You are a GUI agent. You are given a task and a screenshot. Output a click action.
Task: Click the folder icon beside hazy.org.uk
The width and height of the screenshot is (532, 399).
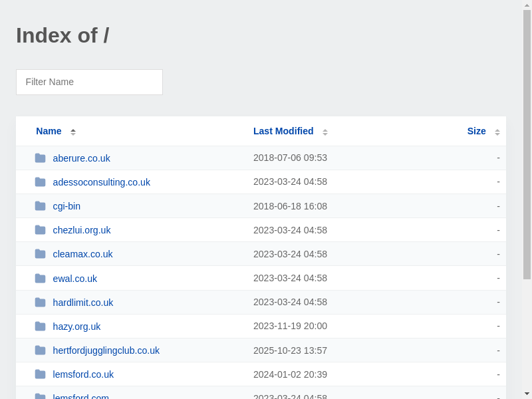click(x=41, y=327)
